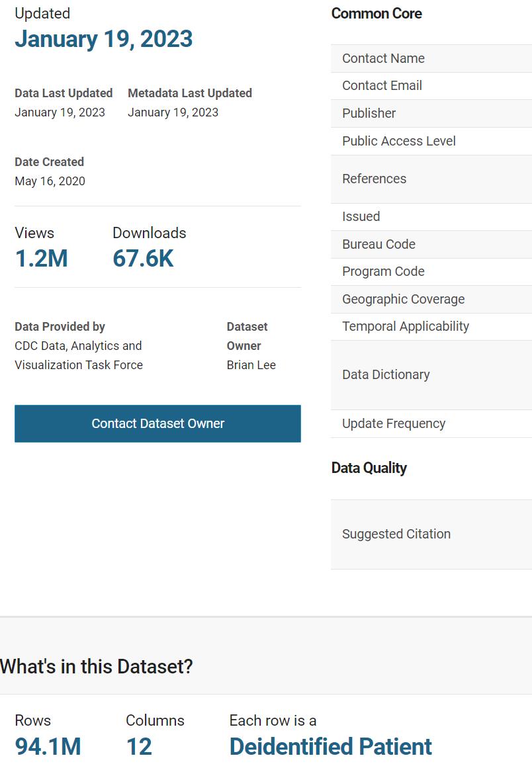Viewport: 532px width, 768px height.
Task: Select the Publisher metadata row
Action: pos(369,113)
